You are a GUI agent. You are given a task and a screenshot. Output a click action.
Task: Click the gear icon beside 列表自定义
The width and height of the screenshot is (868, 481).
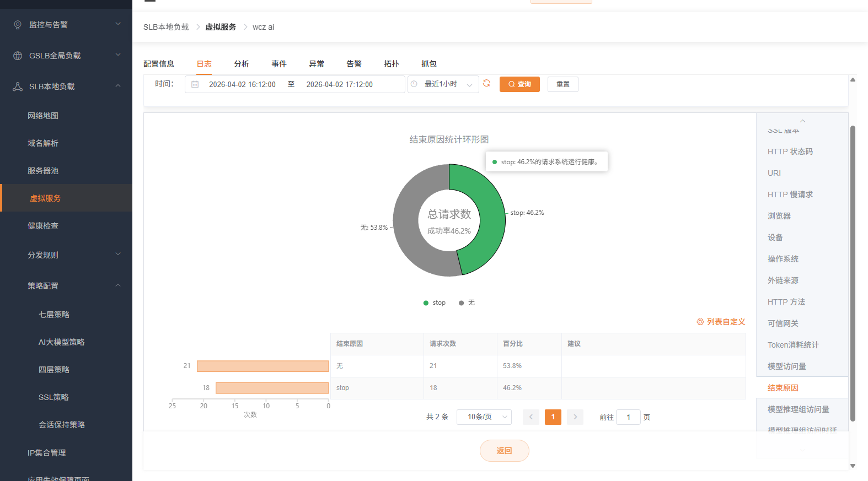pos(700,322)
